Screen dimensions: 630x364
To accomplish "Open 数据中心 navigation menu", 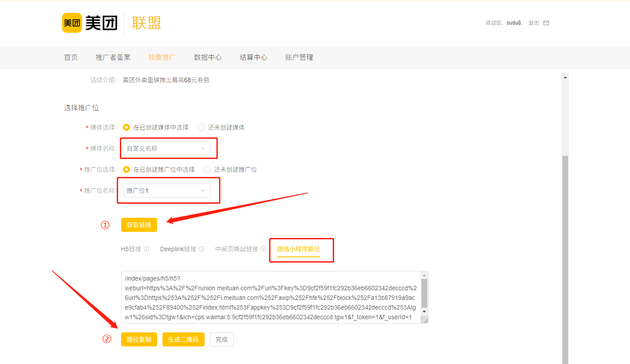I will pyautogui.click(x=208, y=58).
